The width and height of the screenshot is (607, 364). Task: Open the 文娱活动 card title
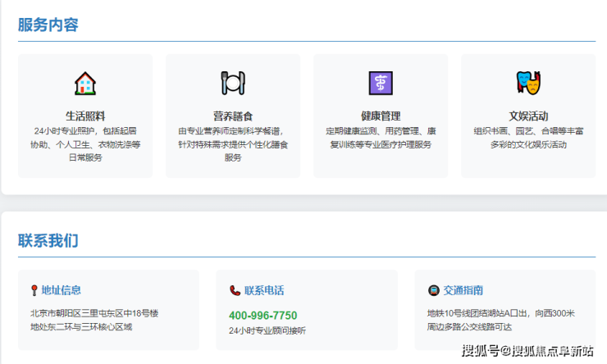click(x=528, y=116)
